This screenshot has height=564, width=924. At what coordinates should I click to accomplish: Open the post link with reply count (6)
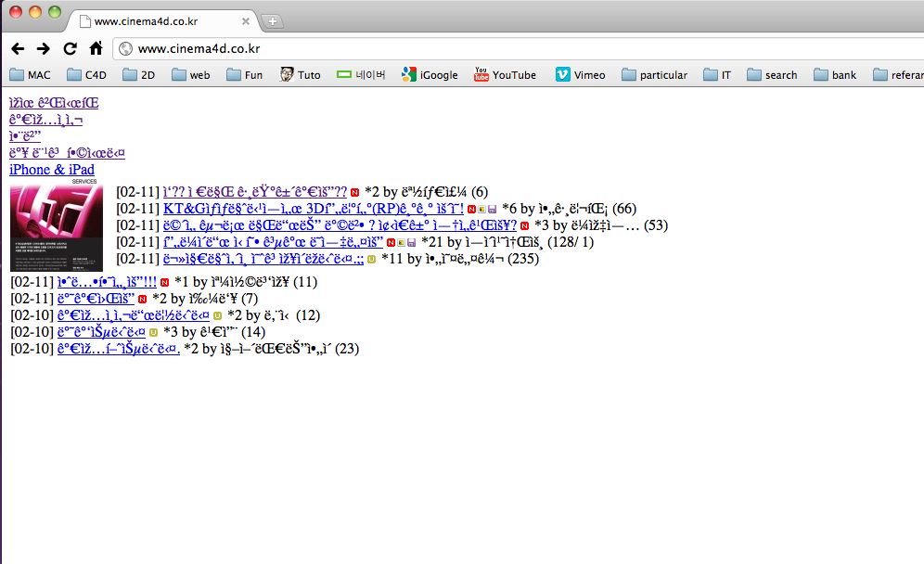click(255, 192)
